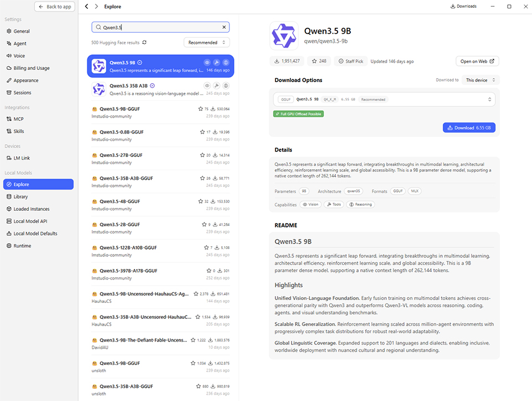Screen dimensions: 532x401
Task: Click the Reasoning capability chip
Action: (360, 205)
